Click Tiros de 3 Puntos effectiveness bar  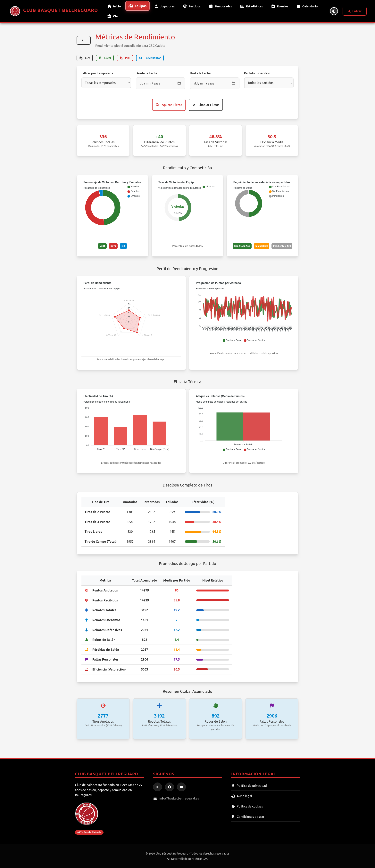point(197,522)
